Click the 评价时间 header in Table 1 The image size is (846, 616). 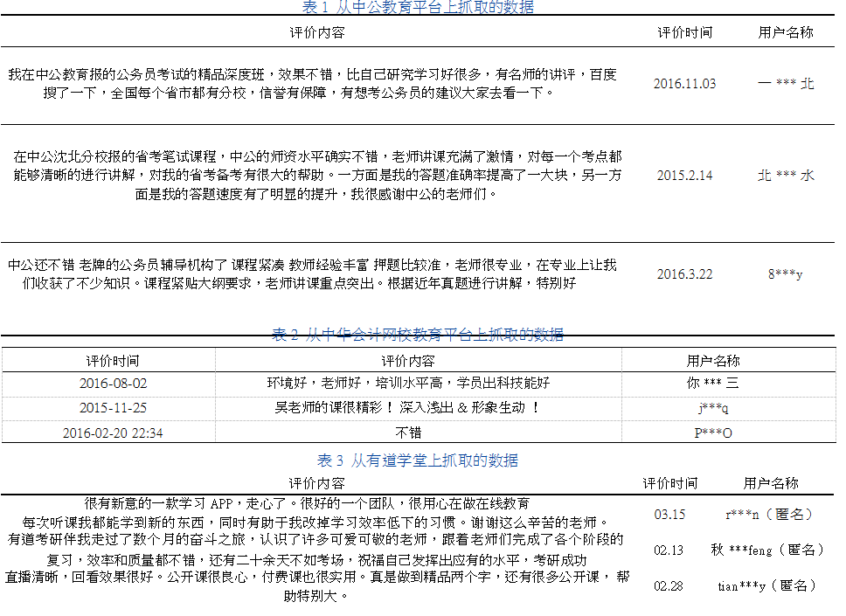pyautogui.click(x=684, y=33)
